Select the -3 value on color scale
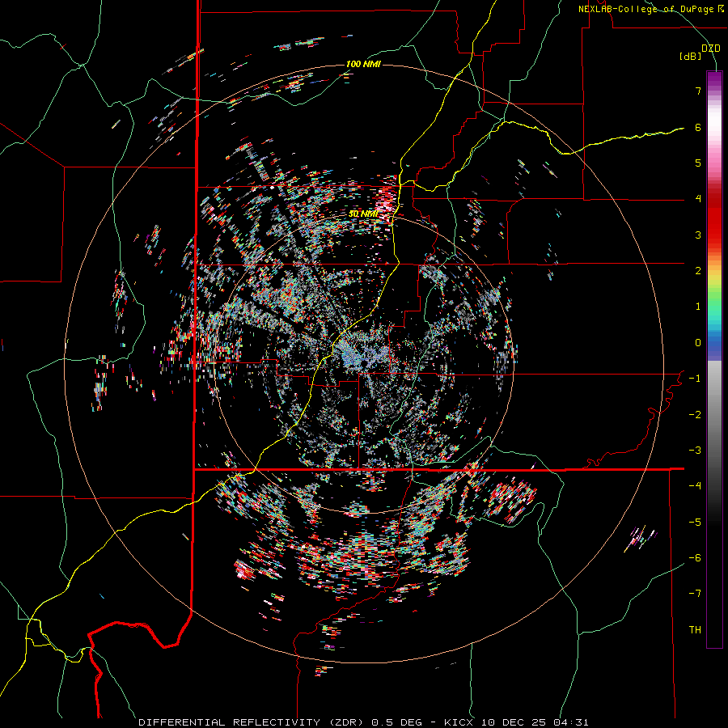 695,451
